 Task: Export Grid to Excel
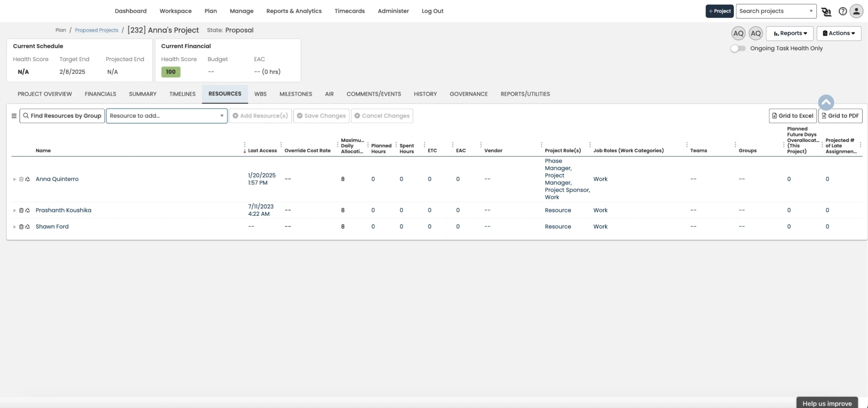[x=792, y=116]
